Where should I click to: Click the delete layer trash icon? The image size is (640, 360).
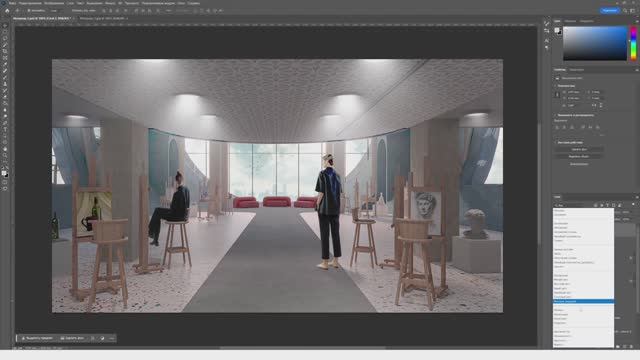coord(631,347)
